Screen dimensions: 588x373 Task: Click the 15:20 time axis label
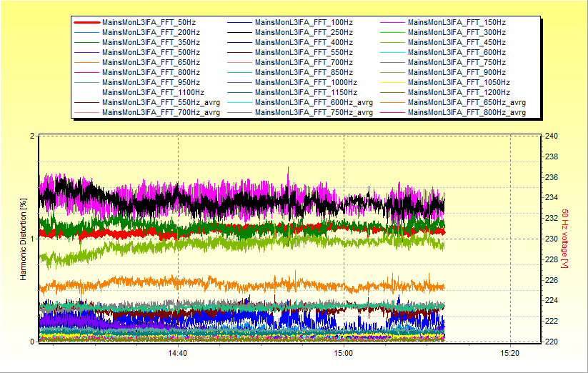coord(509,353)
